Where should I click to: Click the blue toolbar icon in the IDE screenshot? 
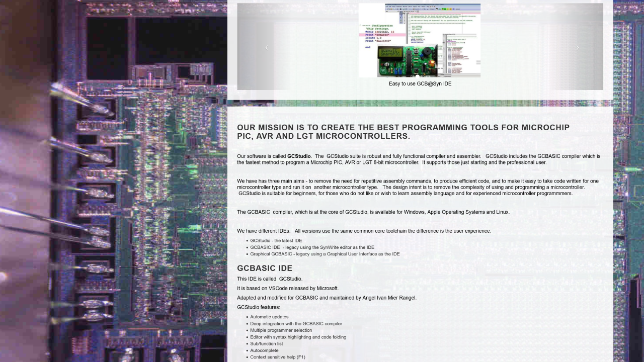[x=453, y=9]
